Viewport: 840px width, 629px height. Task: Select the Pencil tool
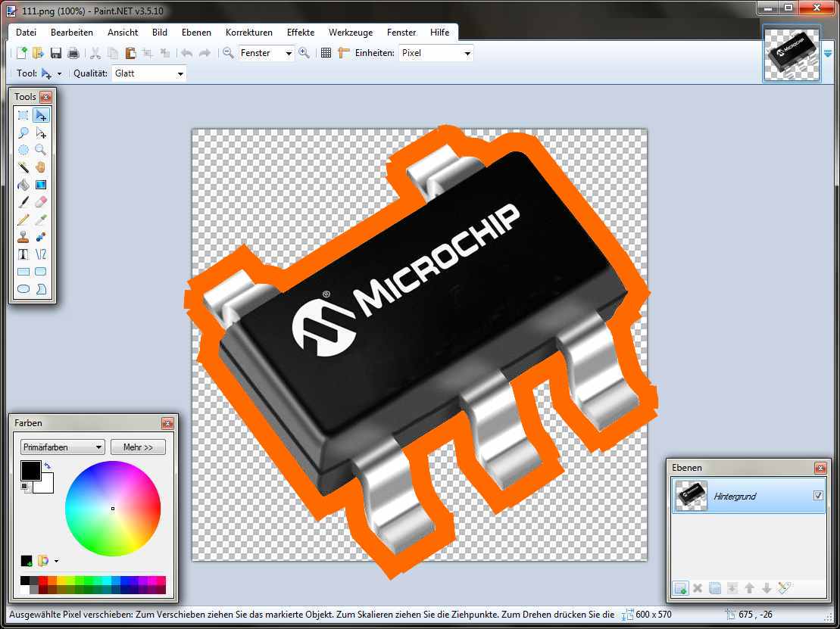23,220
